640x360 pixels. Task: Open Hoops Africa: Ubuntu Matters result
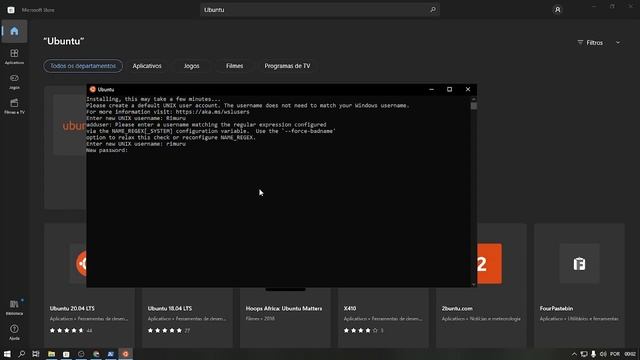click(x=285, y=318)
